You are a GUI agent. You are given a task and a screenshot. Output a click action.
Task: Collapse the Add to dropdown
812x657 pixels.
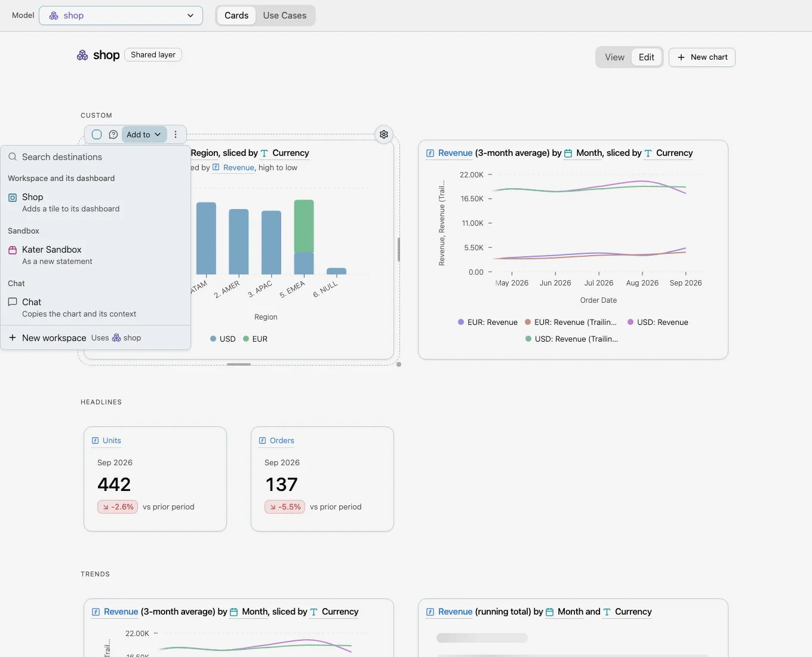(x=144, y=134)
